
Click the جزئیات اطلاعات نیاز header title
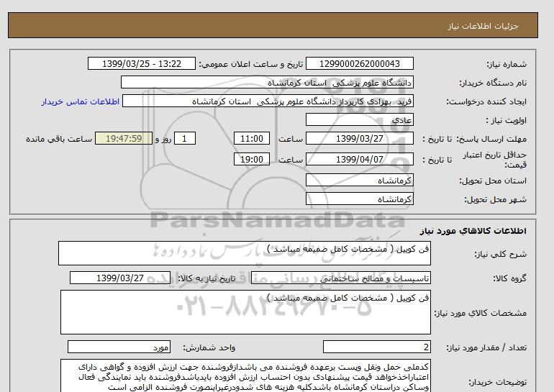tap(483, 26)
